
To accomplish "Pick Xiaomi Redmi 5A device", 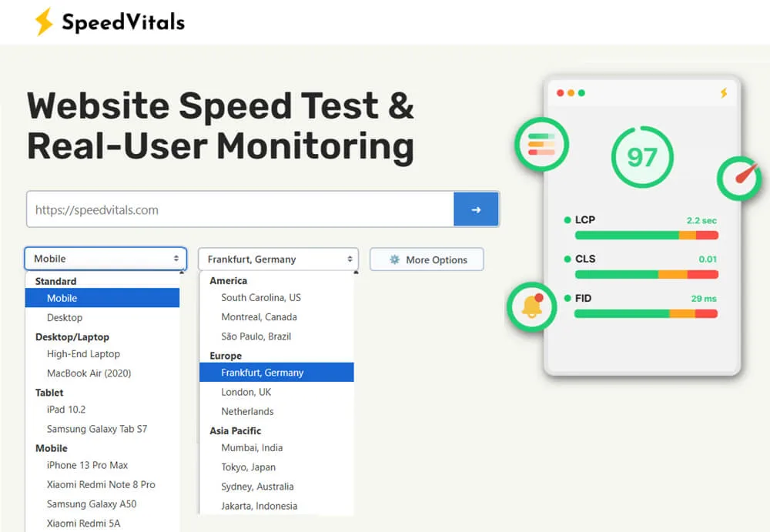I will 102,524.
